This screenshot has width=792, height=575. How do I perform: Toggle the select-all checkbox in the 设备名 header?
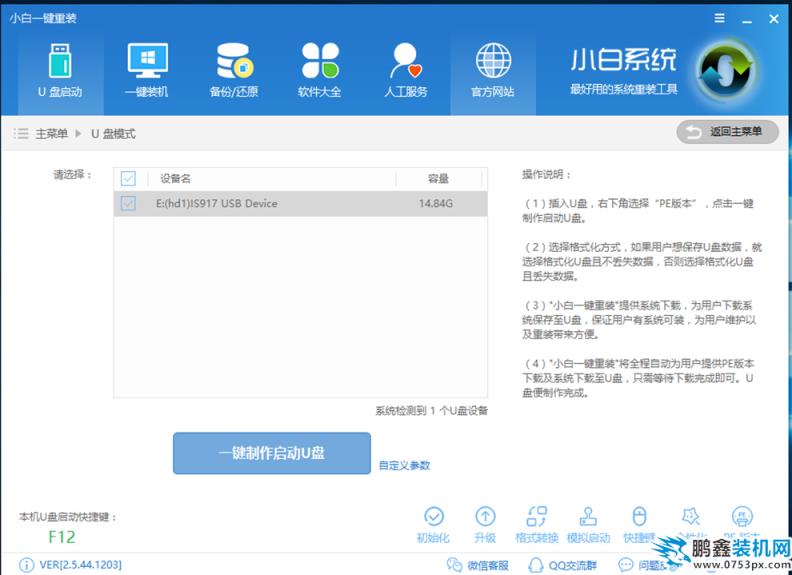(x=128, y=178)
